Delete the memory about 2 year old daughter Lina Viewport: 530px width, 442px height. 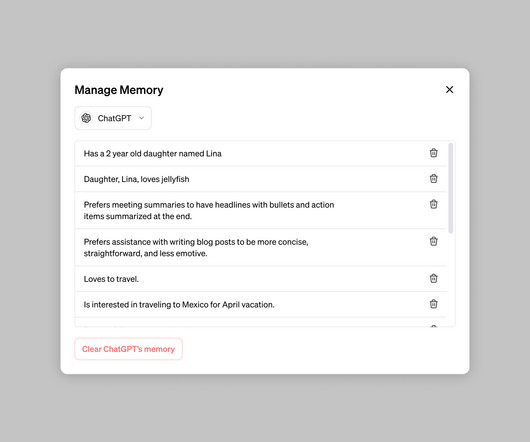(x=433, y=153)
